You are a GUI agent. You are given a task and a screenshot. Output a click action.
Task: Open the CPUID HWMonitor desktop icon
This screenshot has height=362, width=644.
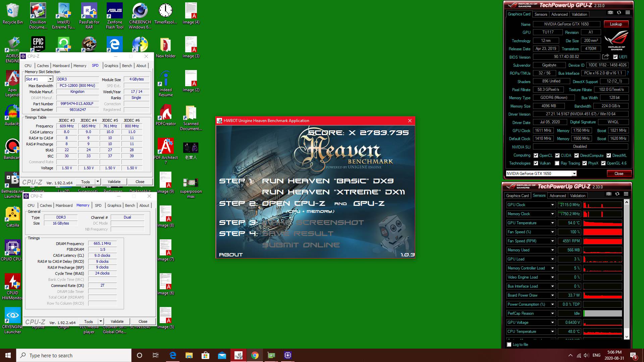pyautogui.click(x=13, y=287)
